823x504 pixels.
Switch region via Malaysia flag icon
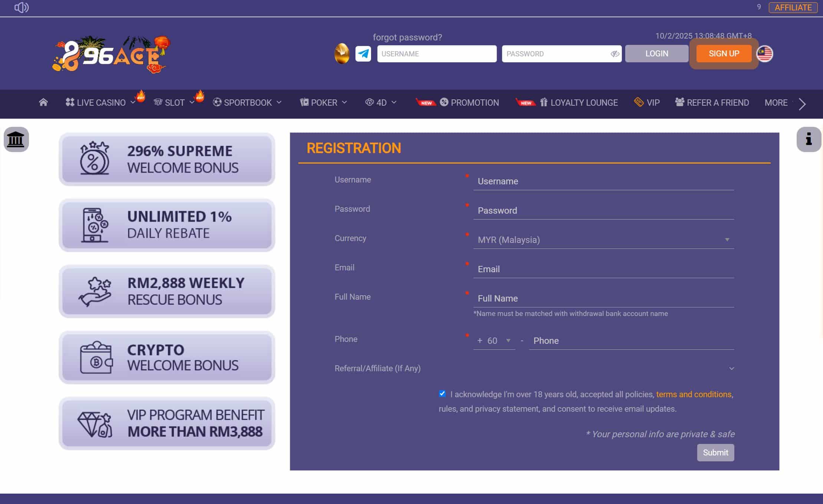pos(765,54)
